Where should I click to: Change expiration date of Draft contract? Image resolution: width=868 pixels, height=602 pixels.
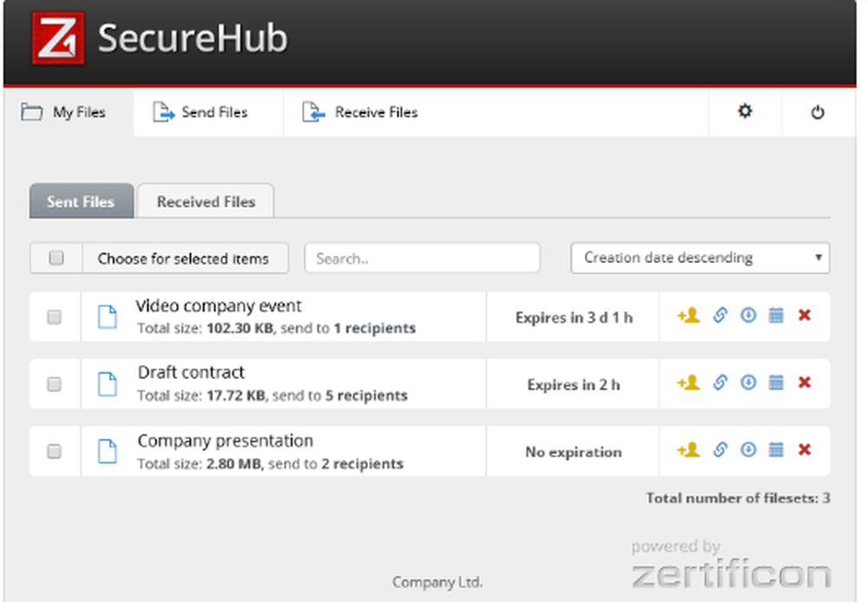coord(776,383)
